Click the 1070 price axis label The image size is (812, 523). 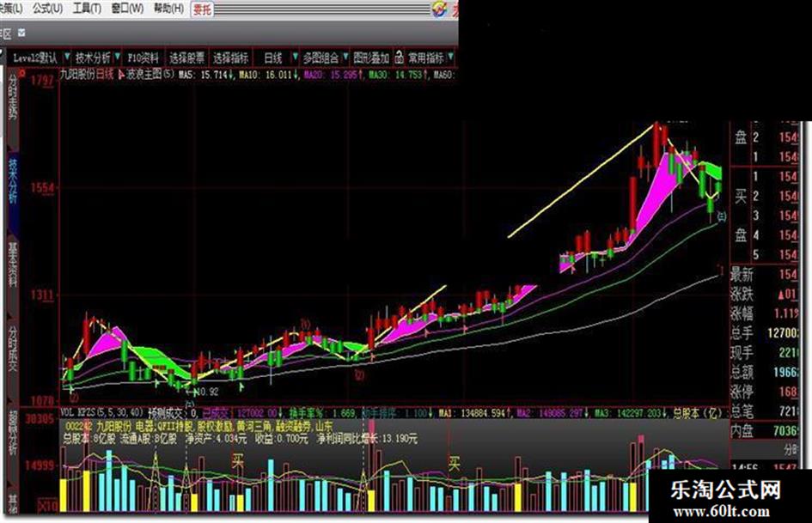coord(42,400)
